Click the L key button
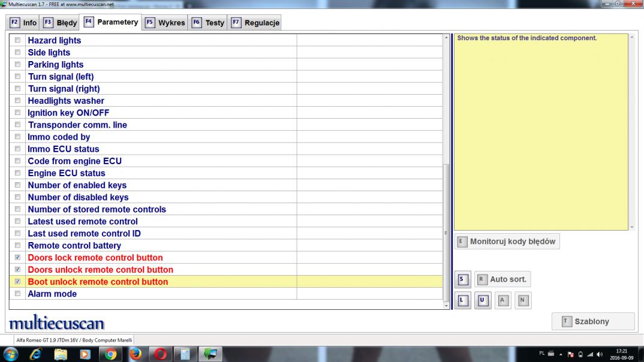This screenshot has width=644, height=362. tap(462, 300)
